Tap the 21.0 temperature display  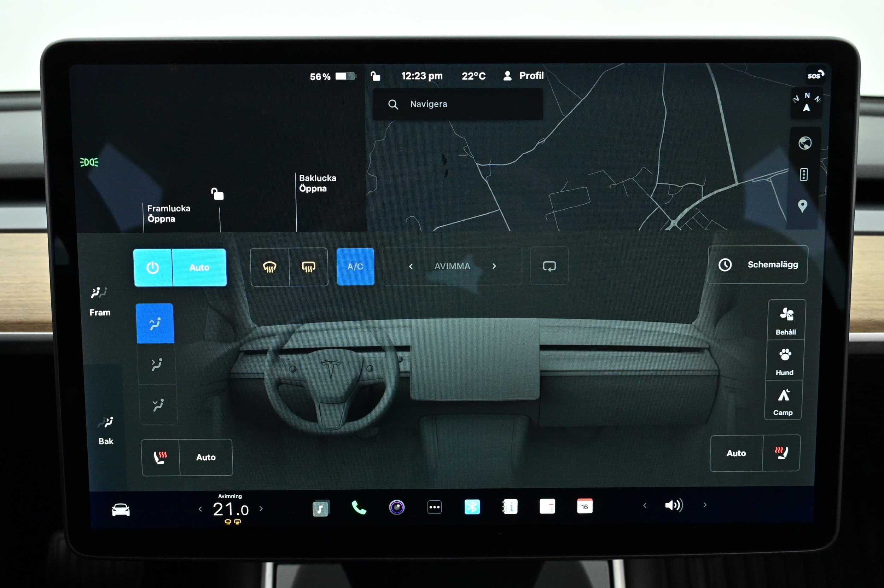pyautogui.click(x=231, y=509)
